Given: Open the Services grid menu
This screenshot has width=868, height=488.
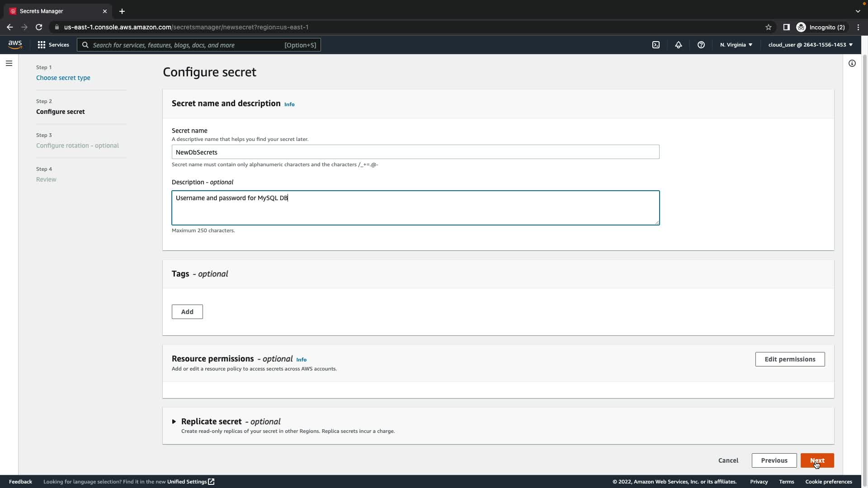Looking at the screenshot, I should coord(53,45).
